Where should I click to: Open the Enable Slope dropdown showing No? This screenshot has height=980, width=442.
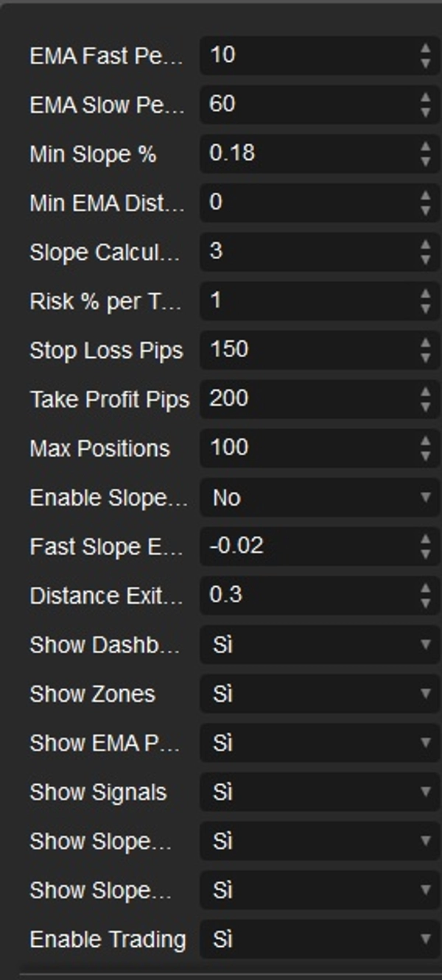tap(319, 498)
